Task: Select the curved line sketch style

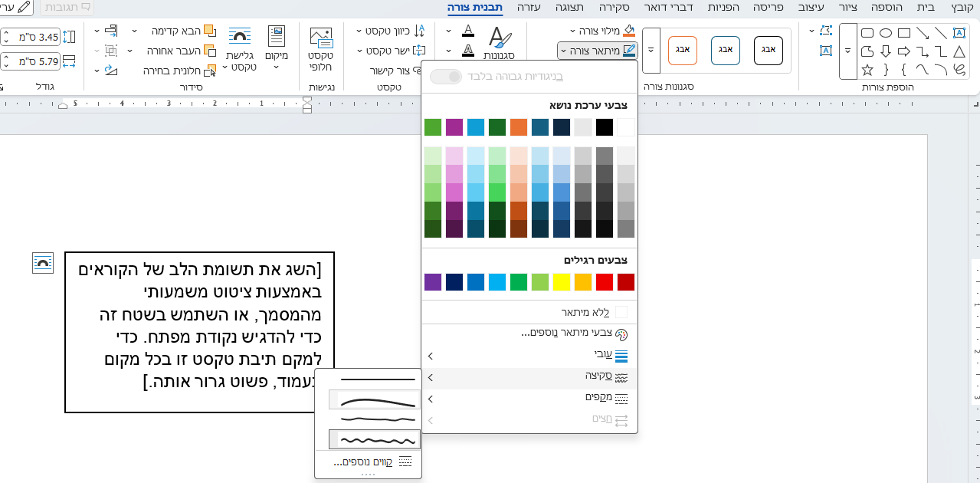Action: pyautogui.click(x=375, y=399)
